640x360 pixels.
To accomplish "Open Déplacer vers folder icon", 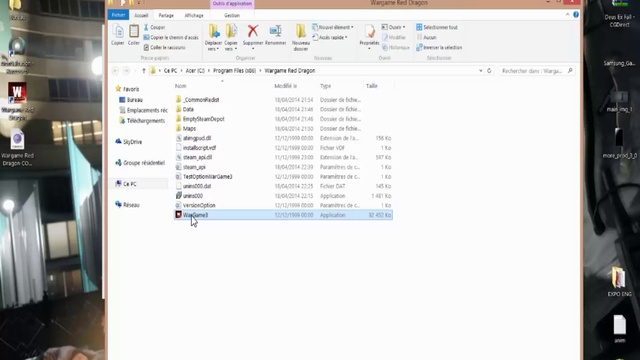I will pyautogui.click(x=213, y=37).
